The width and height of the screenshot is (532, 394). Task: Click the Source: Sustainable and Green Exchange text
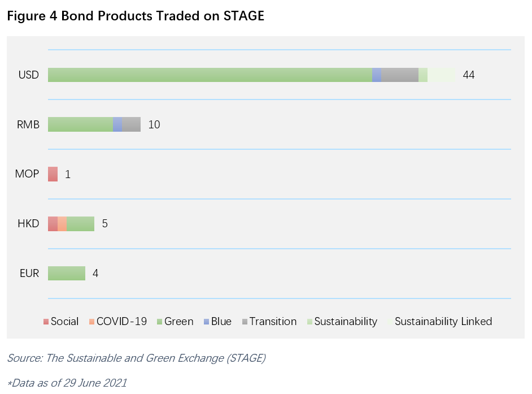[136, 358]
